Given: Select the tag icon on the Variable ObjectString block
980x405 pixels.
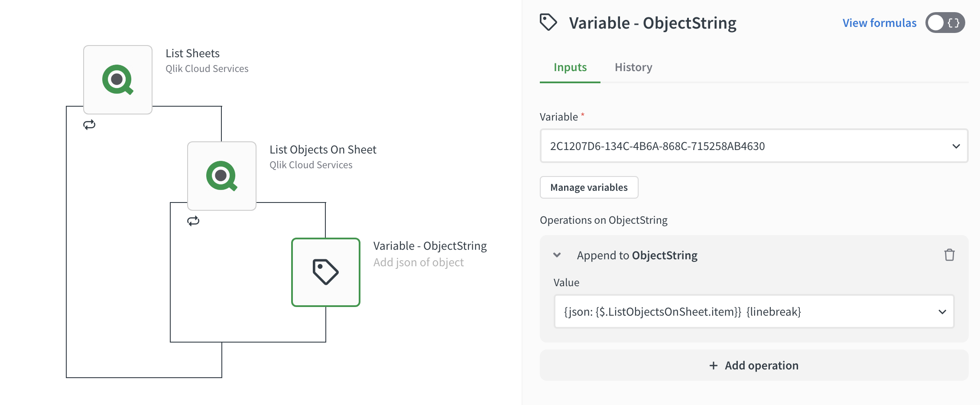Looking at the screenshot, I should pyautogui.click(x=325, y=272).
